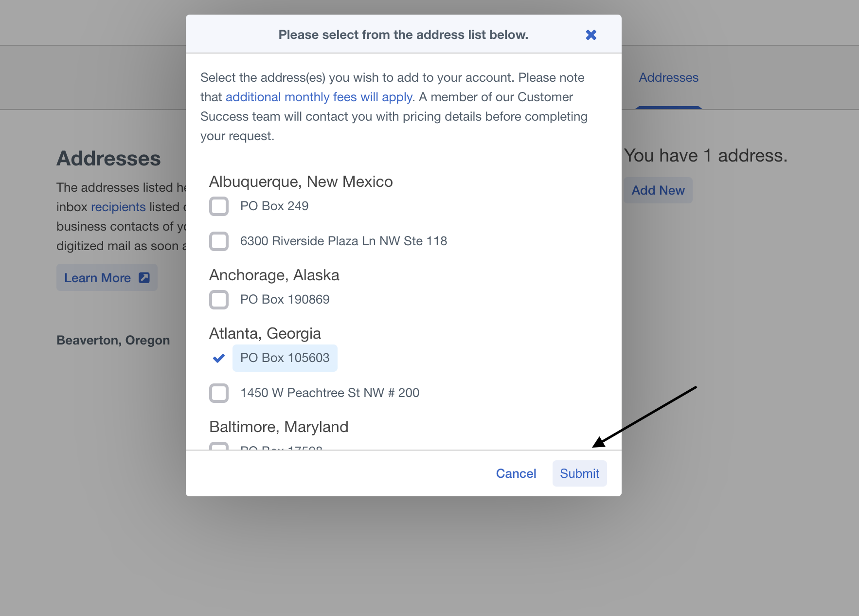Click the Submit button
859x616 pixels.
(x=579, y=473)
